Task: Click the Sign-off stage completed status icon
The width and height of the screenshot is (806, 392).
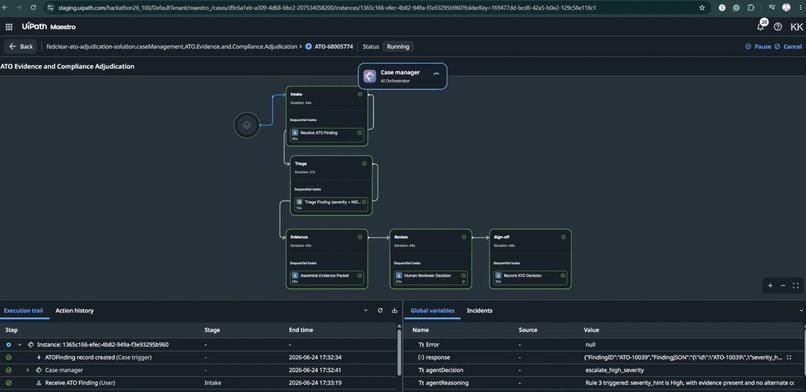Action: pos(563,237)
